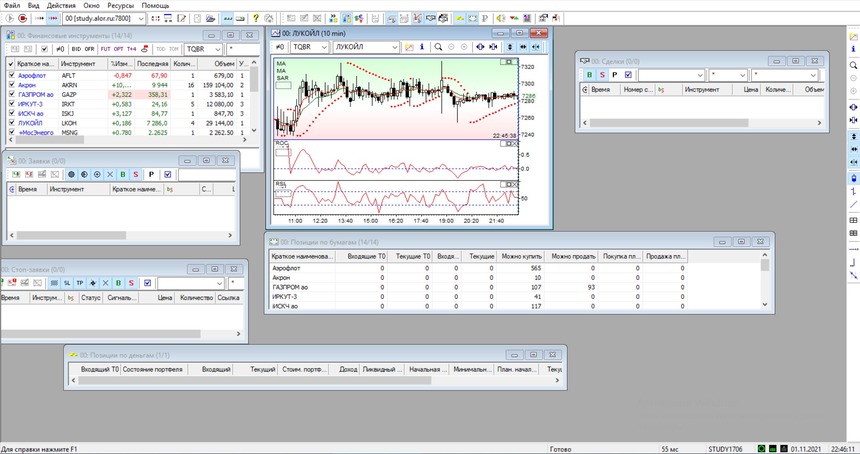Click the %Изм column header
860x454 pixels.
pyautogui.click(x=121, y=64)
